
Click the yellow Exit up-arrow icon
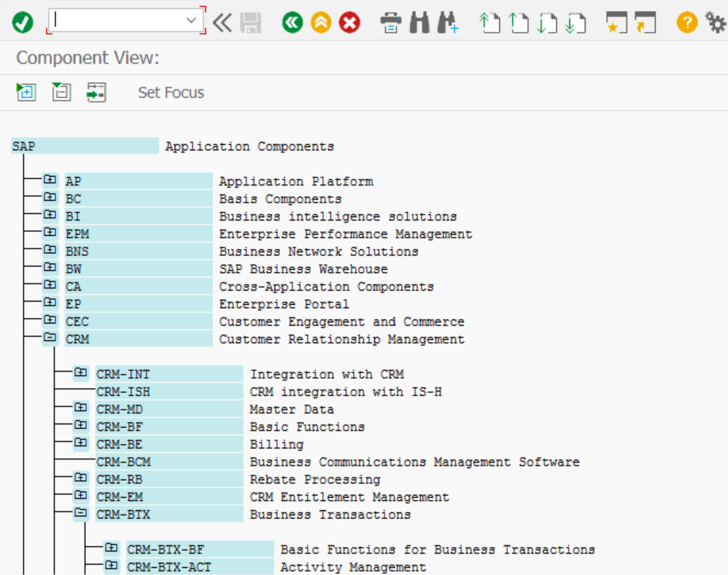[x=321, y=22]
